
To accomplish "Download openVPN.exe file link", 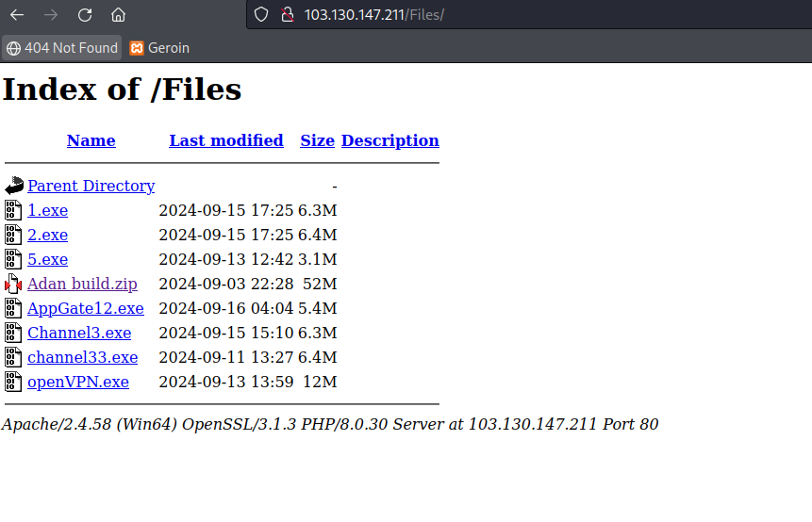I will pyautogui.click(x=78, y=382).
